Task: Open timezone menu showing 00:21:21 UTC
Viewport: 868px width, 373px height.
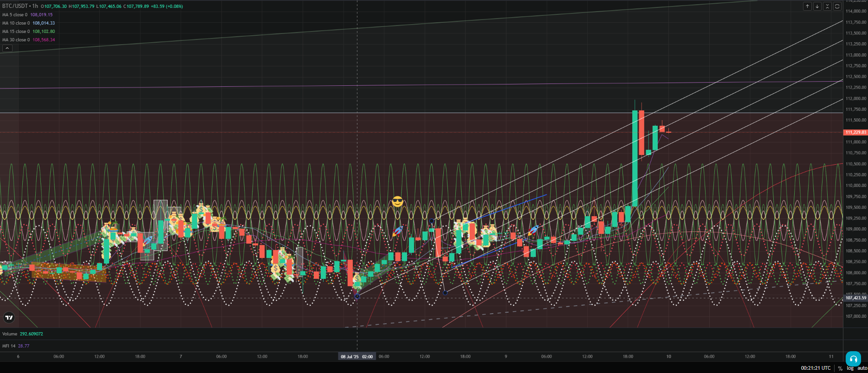Action: click(816, 368)
